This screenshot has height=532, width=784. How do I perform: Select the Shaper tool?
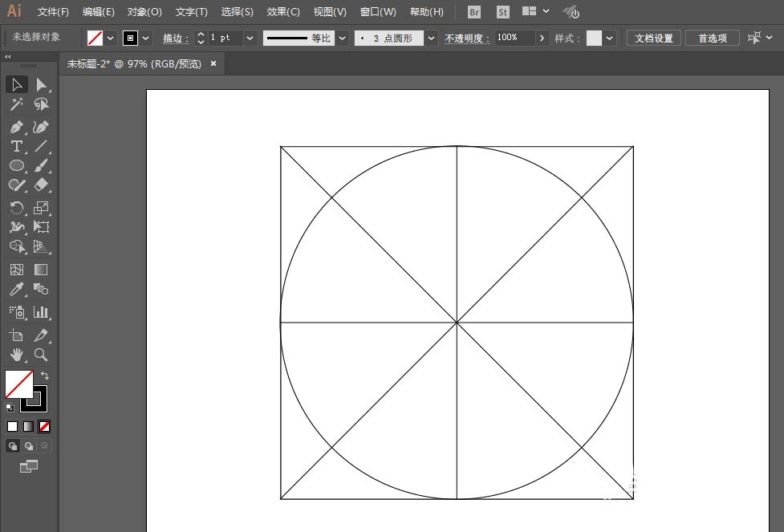coord(17,185)
